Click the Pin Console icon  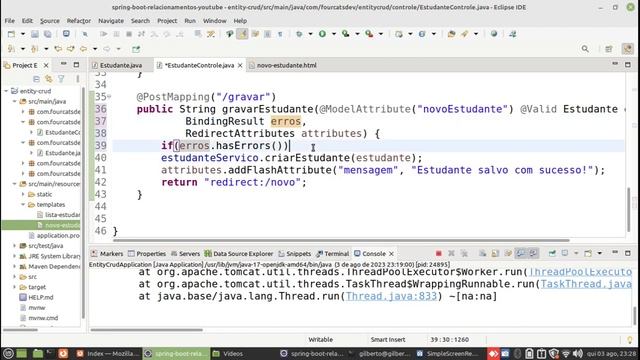coord(552,253)
